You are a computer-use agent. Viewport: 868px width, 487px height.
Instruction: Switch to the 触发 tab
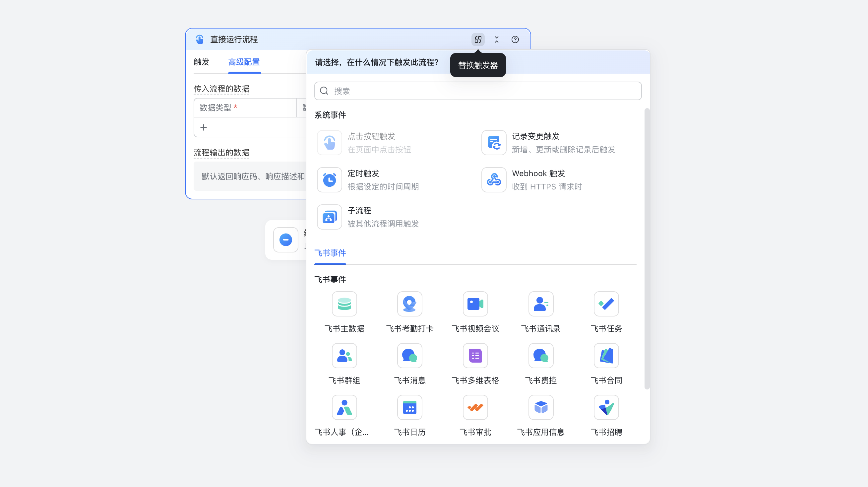point(202,62)
